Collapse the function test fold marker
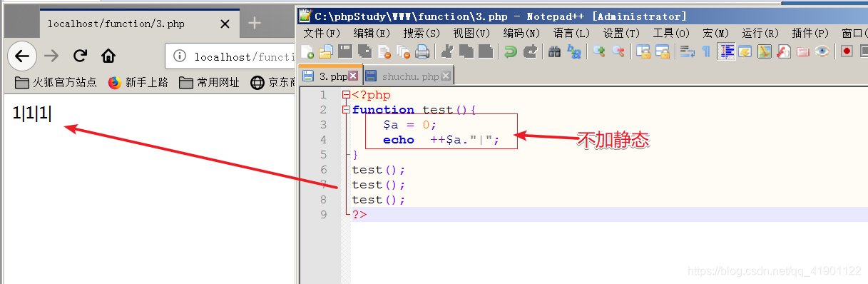This screenshot has width=868, height=284. point(347,110)
